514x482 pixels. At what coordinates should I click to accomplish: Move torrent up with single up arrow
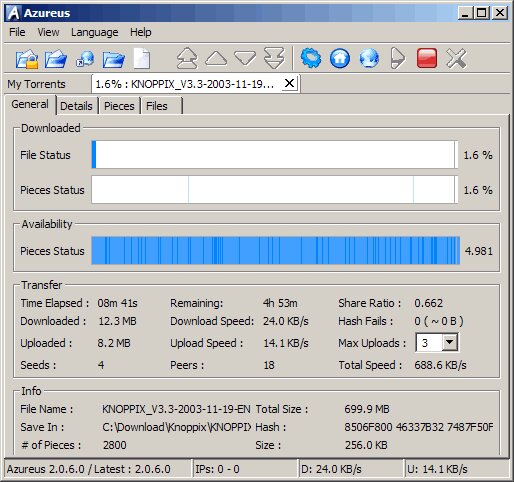216,58
